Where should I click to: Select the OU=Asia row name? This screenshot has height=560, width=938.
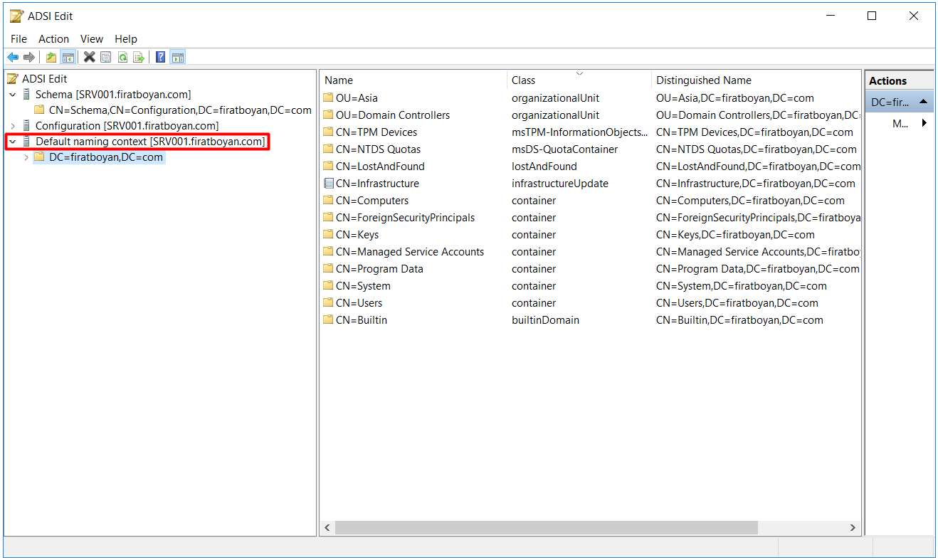point(357,98)
